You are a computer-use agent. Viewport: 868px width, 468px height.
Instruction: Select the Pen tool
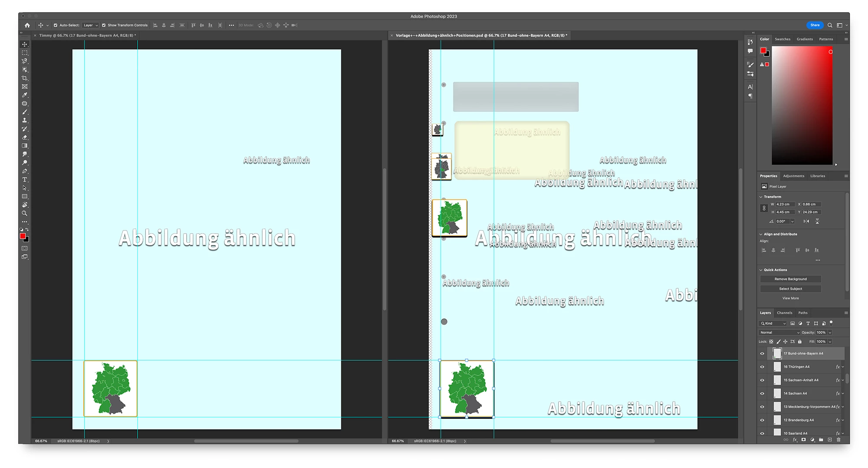[x=25, y=171]
